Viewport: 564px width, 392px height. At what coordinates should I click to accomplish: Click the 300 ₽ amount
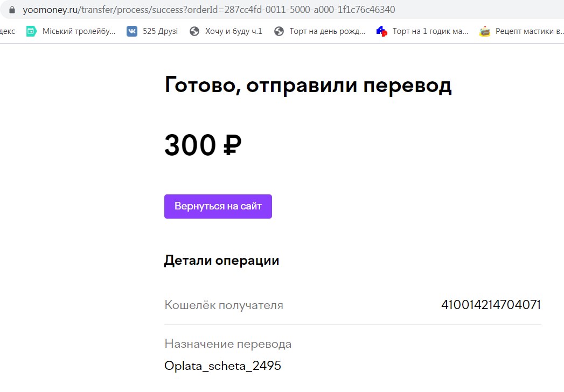[203, 145]
